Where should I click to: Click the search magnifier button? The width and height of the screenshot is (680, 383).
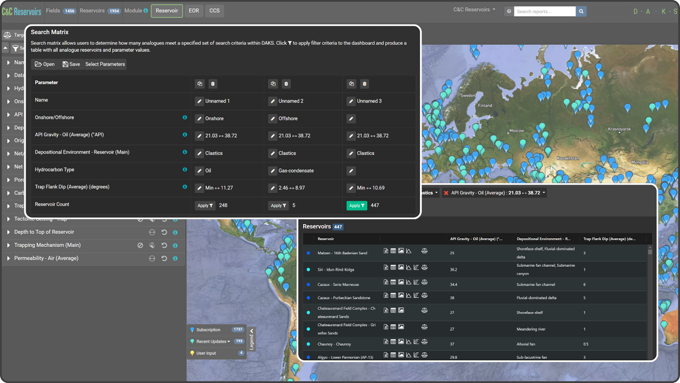[x=581, y=11]
